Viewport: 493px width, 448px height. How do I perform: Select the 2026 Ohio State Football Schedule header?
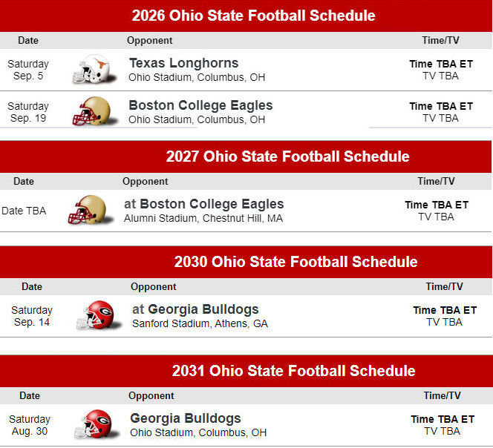click(x=253, y=16)
